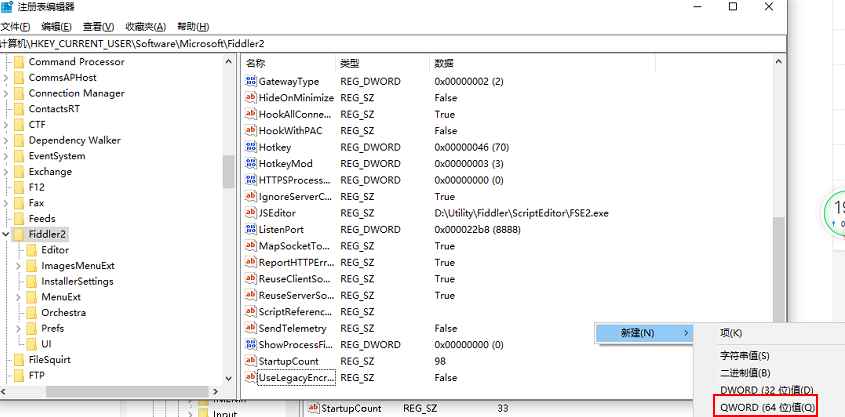Click the MapSocketTo... string value icon
The width and height of the screenshot is (845, 417).
(251, 246)
